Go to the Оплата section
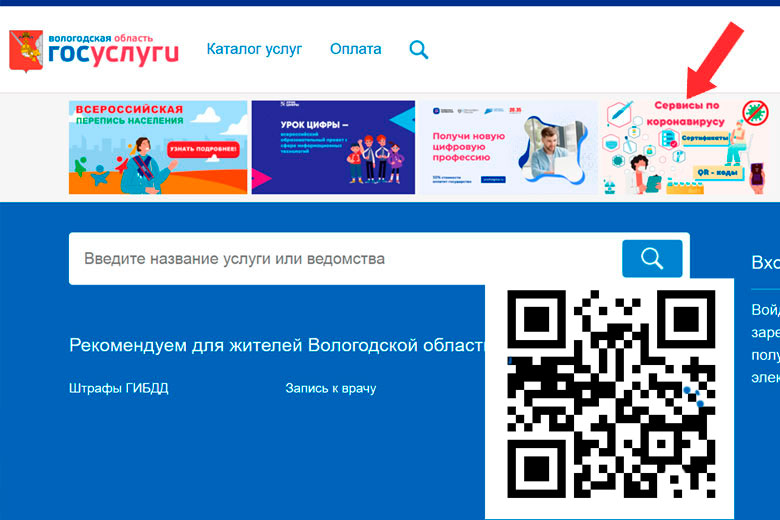This screenshot has width=780, height=520. (x=356, y=49)
